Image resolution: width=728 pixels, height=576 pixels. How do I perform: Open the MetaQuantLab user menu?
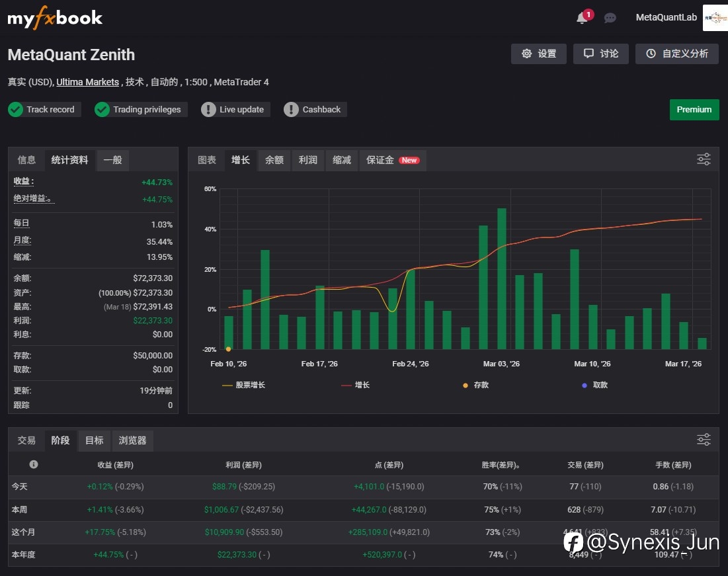pyautogui.click(x=666, y=18)
